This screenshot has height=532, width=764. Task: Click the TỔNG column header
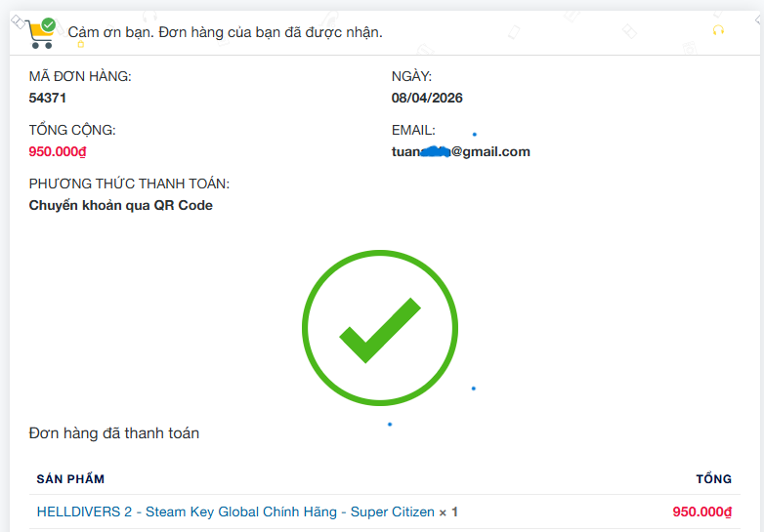coord(713,478)
